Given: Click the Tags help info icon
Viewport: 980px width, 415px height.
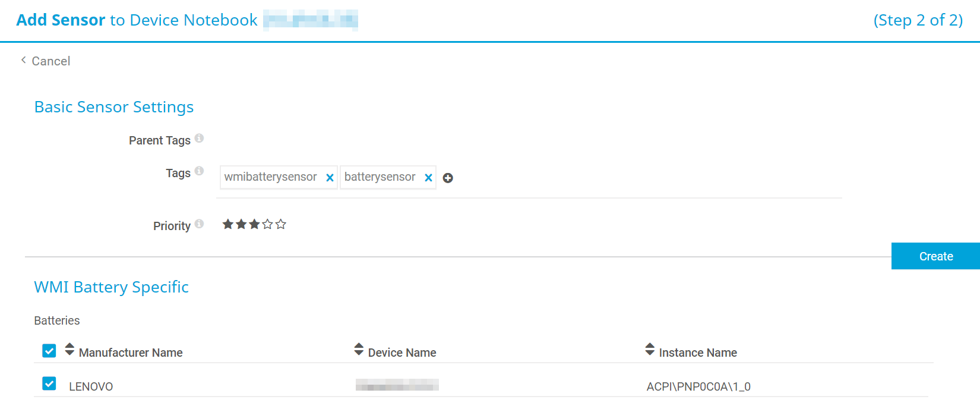Looking at the screenshot, I should pyautogui.click(x=199, y=171).
